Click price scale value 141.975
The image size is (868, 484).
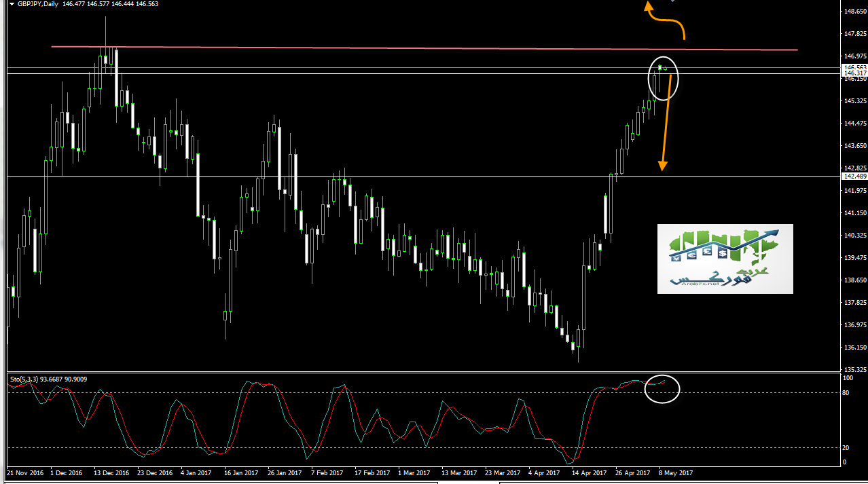(x=854, y=191)
